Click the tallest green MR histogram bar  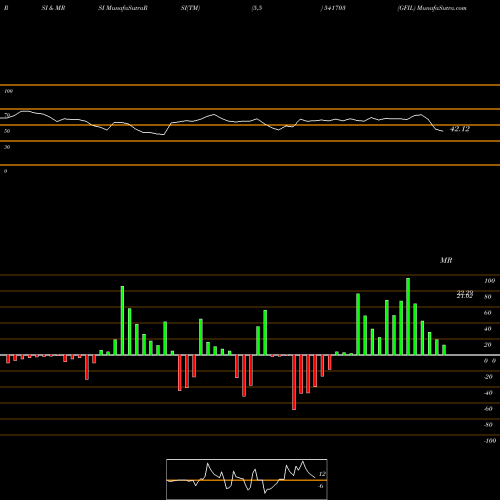click(x=408, y=316)
